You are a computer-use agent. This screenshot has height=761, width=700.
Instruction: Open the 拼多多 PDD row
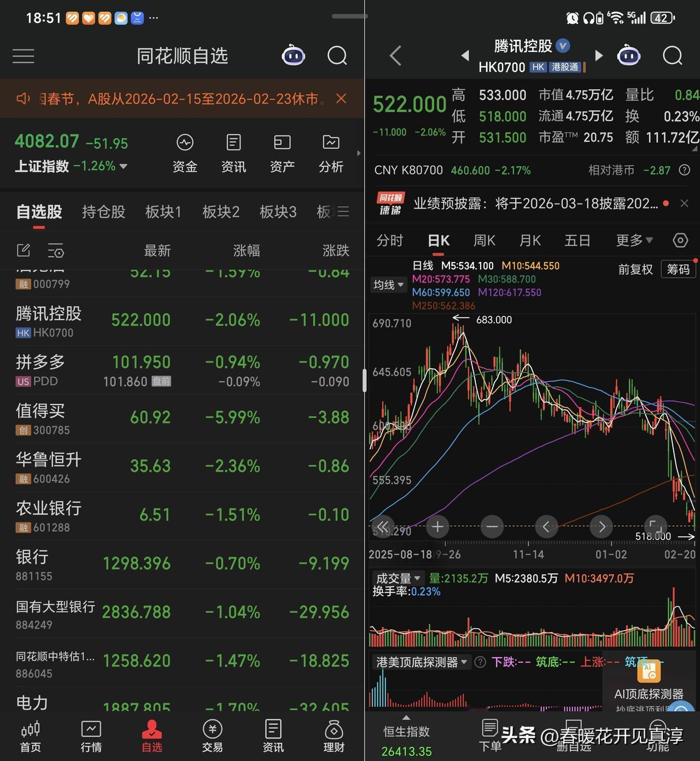[182, 370]
